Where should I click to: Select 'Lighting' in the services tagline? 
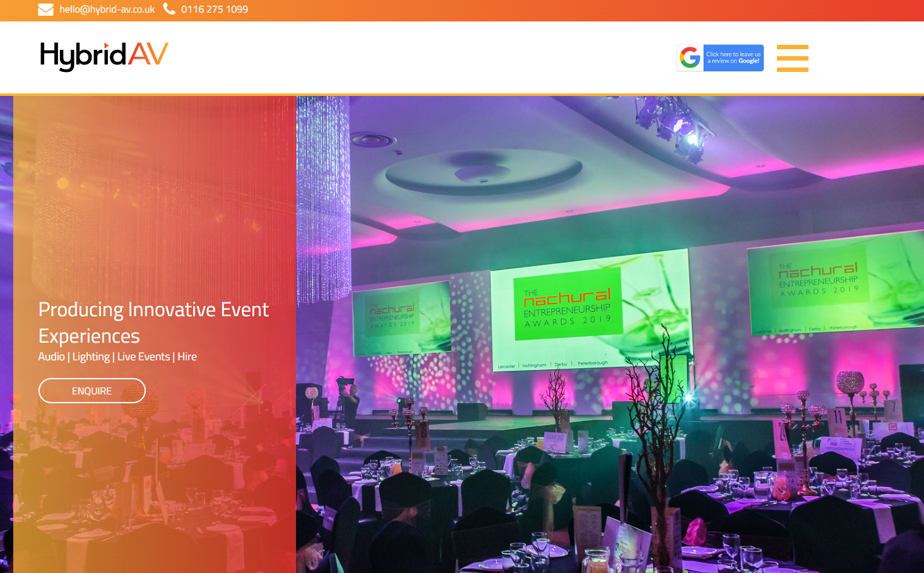tap(91, 357)
